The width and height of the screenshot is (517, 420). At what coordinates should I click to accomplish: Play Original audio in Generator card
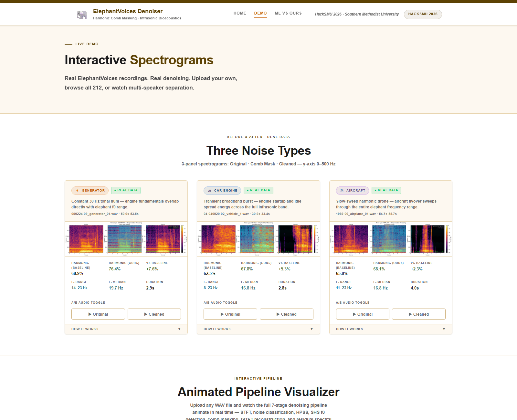[98, 314]
